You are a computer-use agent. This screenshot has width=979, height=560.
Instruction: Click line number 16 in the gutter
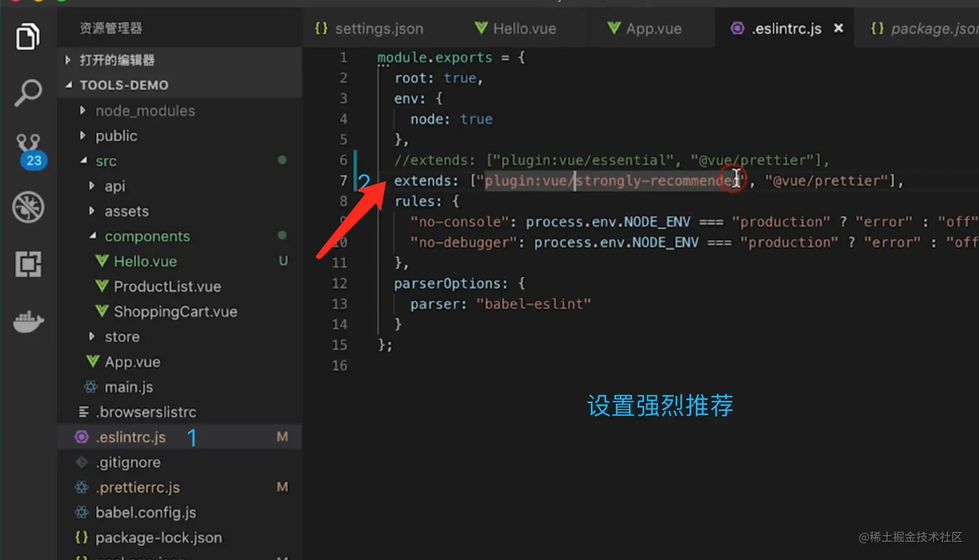point(340,366)
